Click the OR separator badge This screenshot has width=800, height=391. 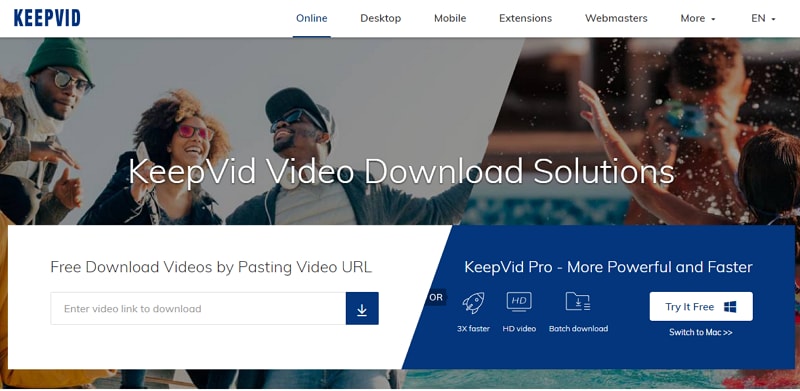436,297
